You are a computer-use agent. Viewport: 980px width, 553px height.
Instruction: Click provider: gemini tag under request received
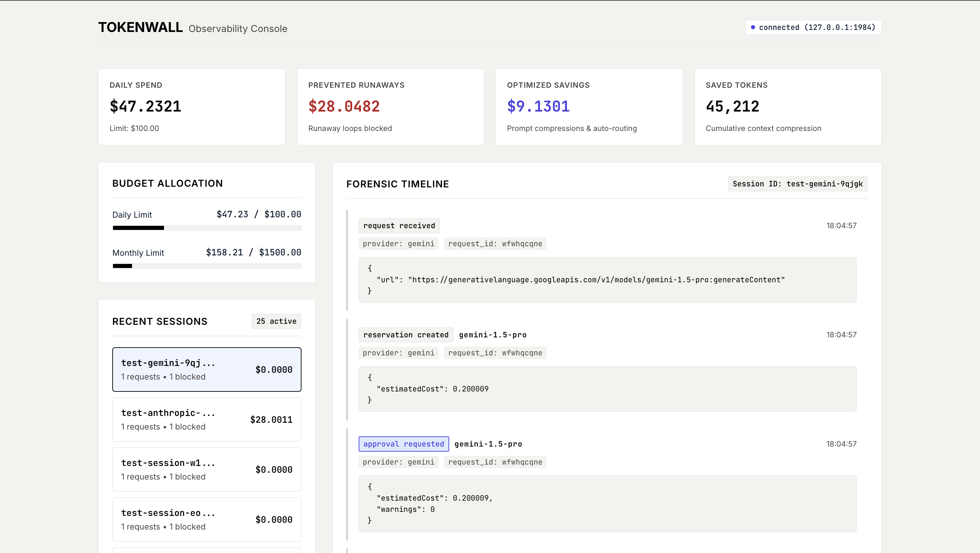point(398,244)
